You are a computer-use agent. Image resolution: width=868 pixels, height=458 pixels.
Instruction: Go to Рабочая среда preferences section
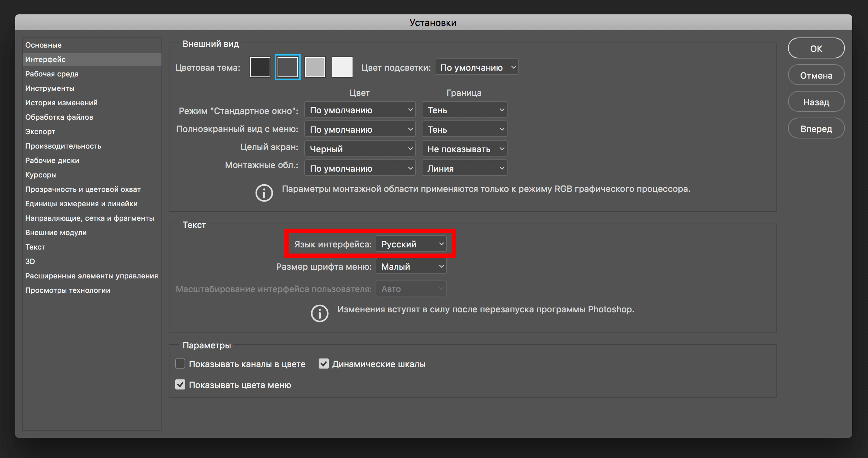[52, 74]
